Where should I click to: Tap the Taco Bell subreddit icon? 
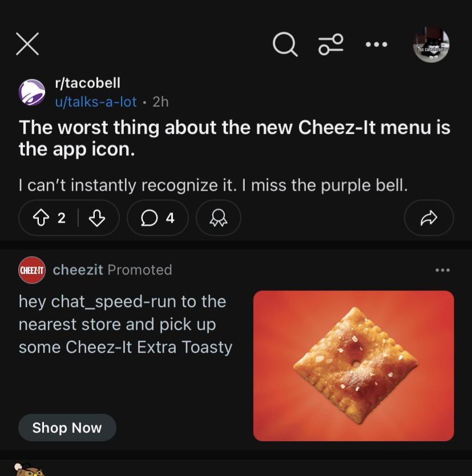(32, 92)
